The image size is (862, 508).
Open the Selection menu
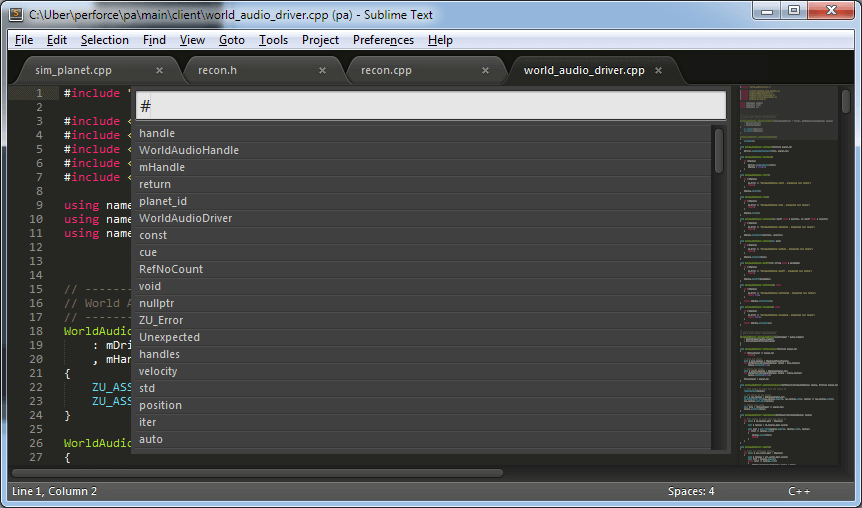coord(104,40)
